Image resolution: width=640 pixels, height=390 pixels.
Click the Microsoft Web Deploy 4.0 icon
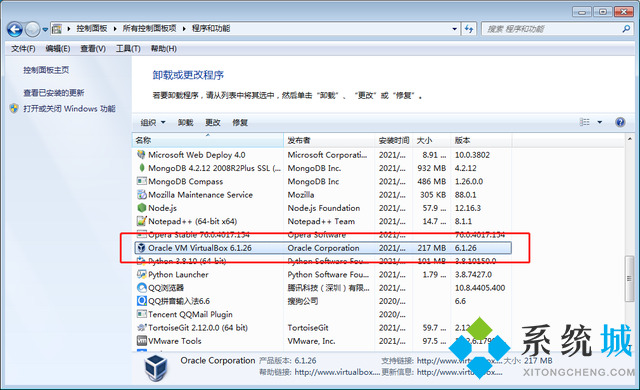141,155
